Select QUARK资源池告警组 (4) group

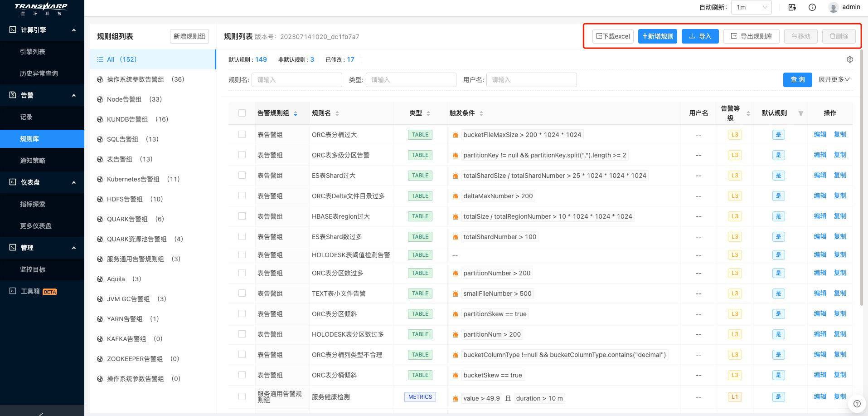pos(153,239)
